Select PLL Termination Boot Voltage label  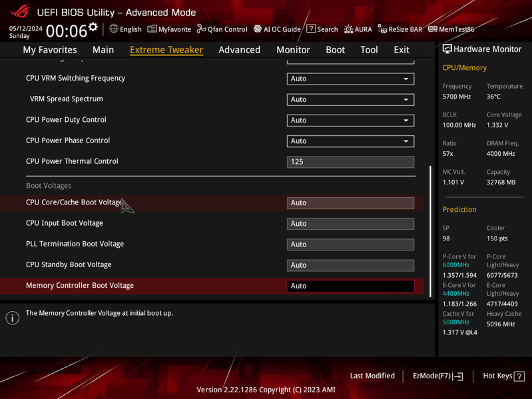(x=75, y=244)
